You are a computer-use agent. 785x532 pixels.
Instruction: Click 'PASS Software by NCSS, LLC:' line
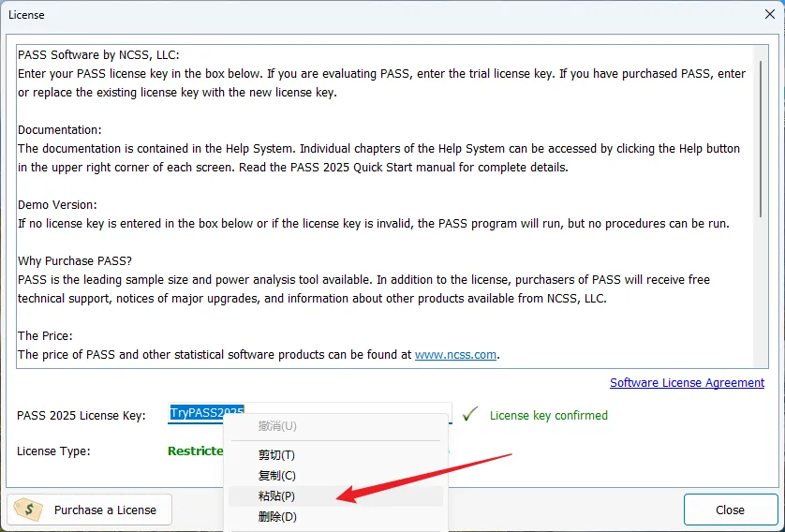(98, 55)
